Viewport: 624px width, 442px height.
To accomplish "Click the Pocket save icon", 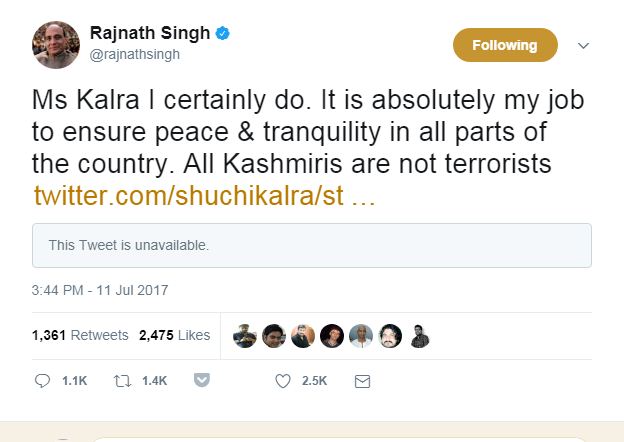I will pos(200,381).
